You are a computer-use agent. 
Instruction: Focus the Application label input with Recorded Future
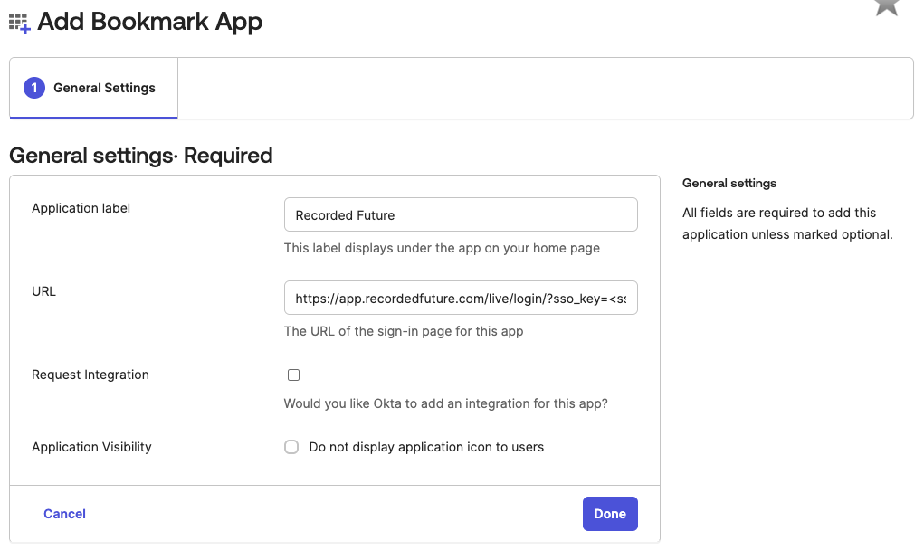click(x=460, y=215)
